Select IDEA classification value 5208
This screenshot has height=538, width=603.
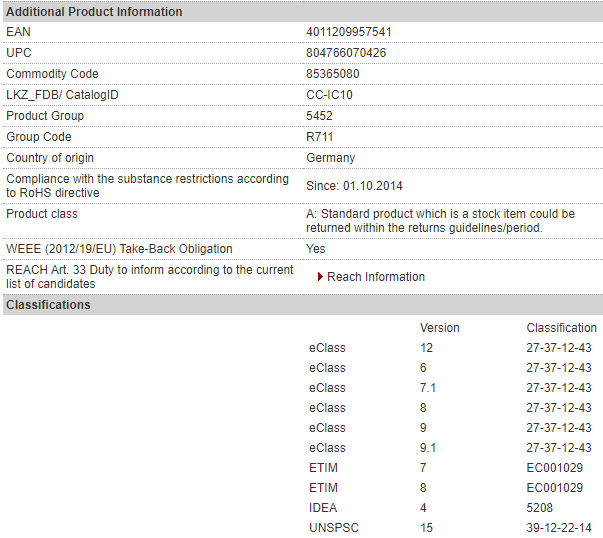coord(540,508)
